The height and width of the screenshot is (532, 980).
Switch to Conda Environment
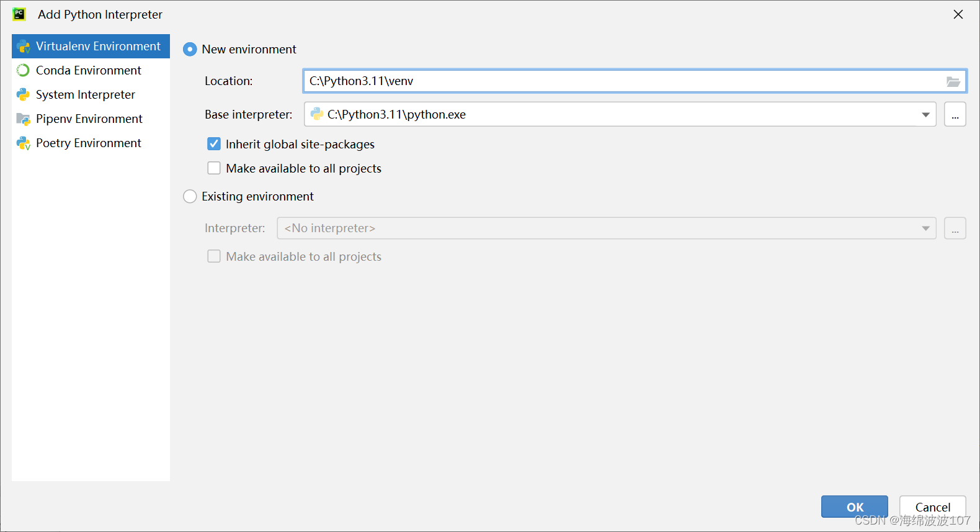click(x=91, y=70)
